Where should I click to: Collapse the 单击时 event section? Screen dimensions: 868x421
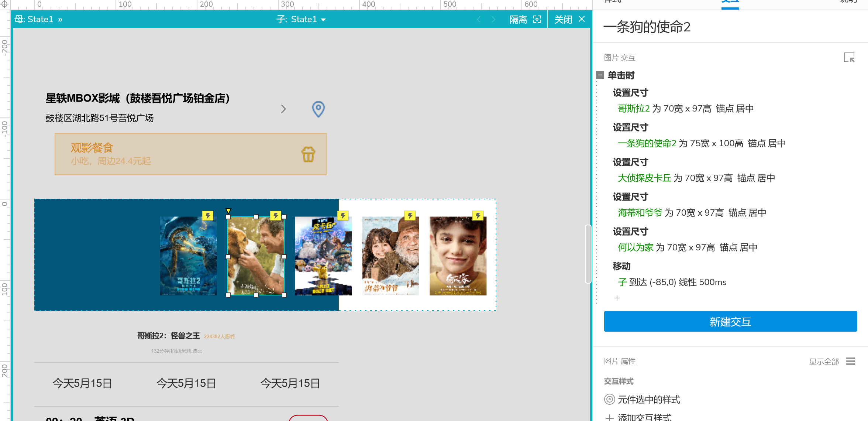click(600, 75)
